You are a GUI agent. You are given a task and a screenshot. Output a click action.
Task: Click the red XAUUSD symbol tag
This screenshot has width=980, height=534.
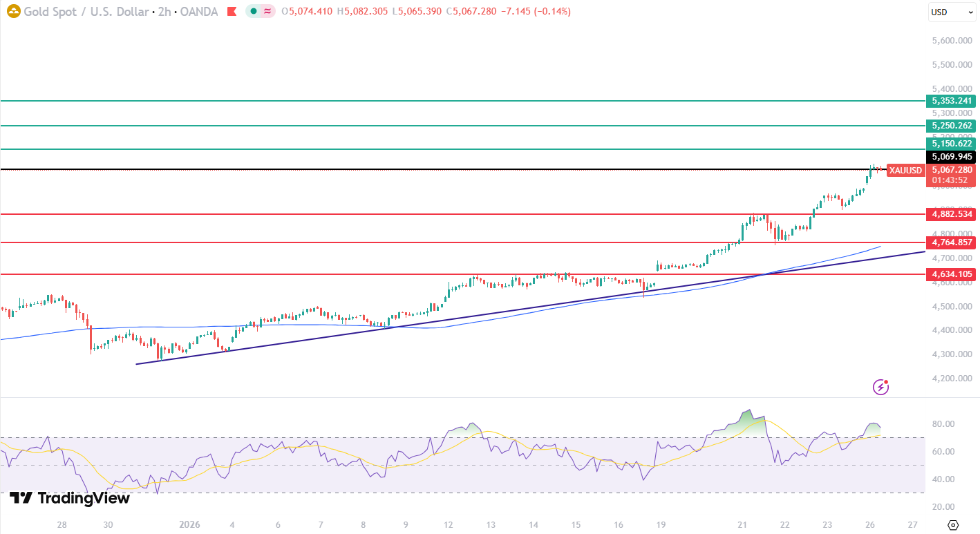click(905, 171)
